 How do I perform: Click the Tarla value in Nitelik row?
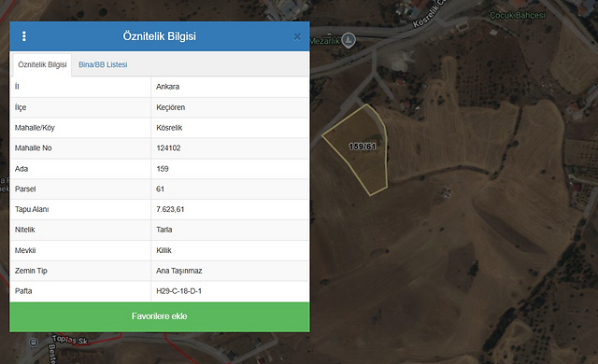tap(164, 230)
